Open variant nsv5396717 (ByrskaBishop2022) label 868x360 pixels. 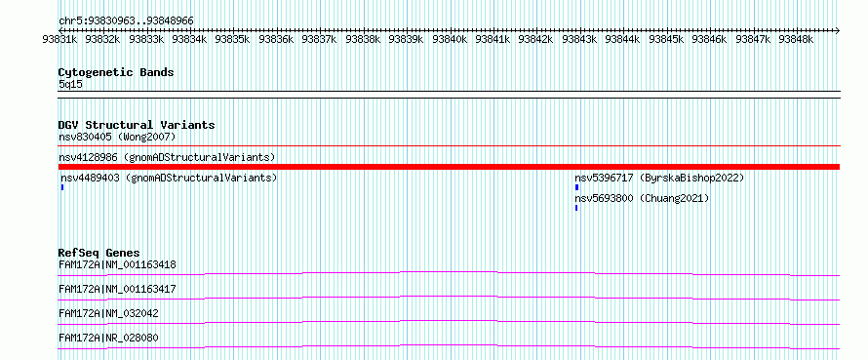pyautogui.click(x=659, y=178)
